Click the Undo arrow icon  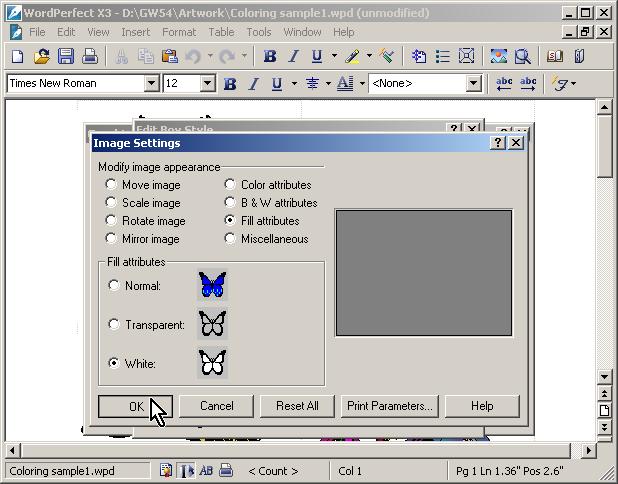tap(194, 56)
